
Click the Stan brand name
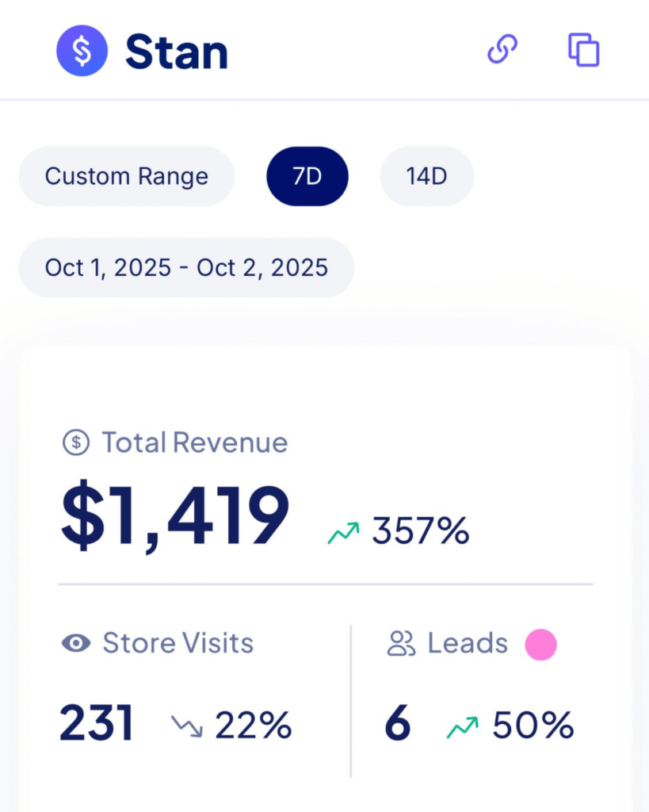177,52
